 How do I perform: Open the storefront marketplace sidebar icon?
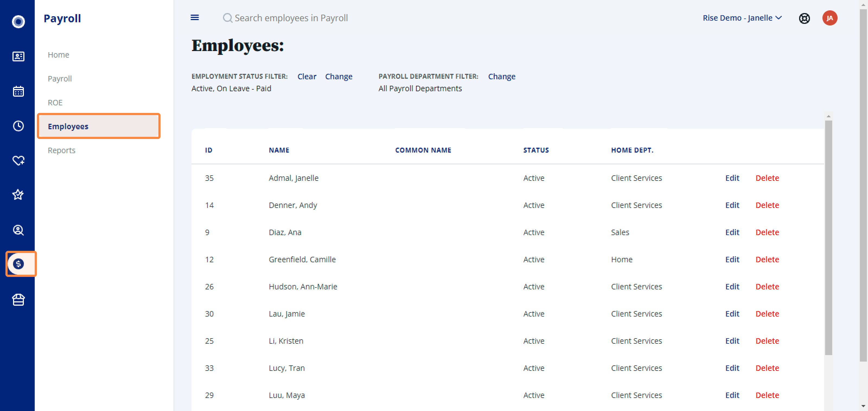18,299
